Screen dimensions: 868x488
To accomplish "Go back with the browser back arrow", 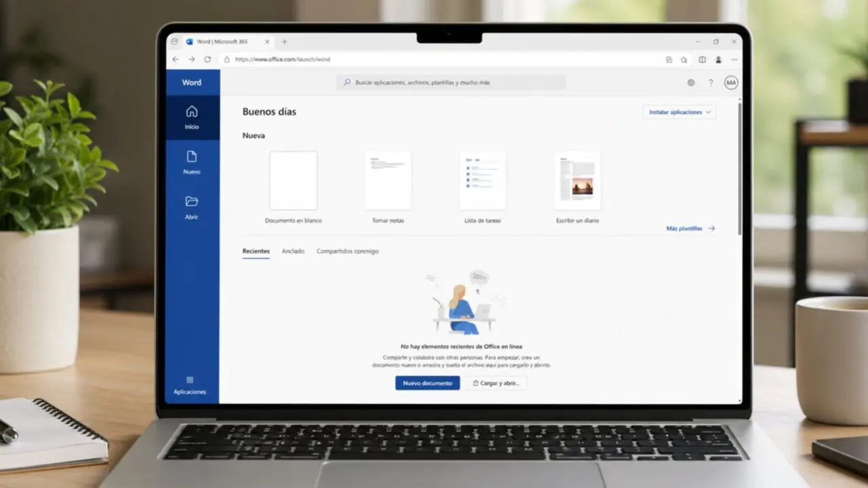I will pyautogui.click(x=176, y=60).
